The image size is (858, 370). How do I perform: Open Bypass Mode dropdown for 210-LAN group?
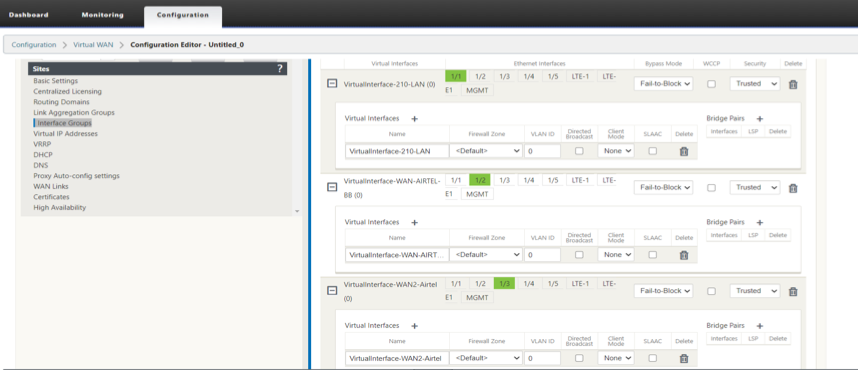tap(663, 84)
